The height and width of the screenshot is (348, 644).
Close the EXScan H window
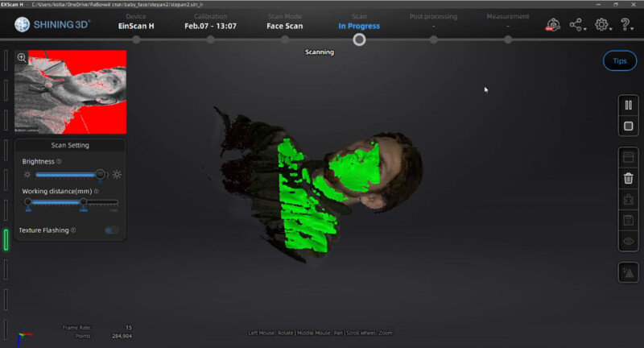tap(634, 4)
